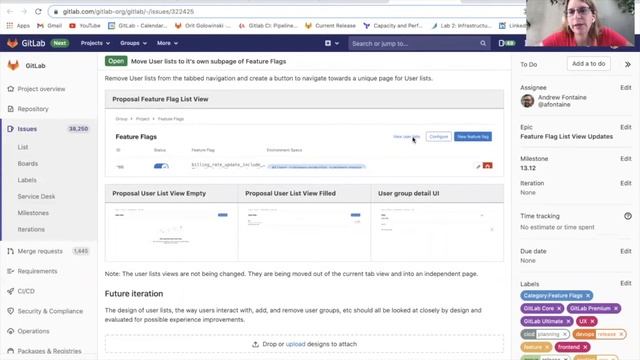Screen dimensions: 640x360
Task: Open the Groups dropdown menu
Action: (133, 43)
